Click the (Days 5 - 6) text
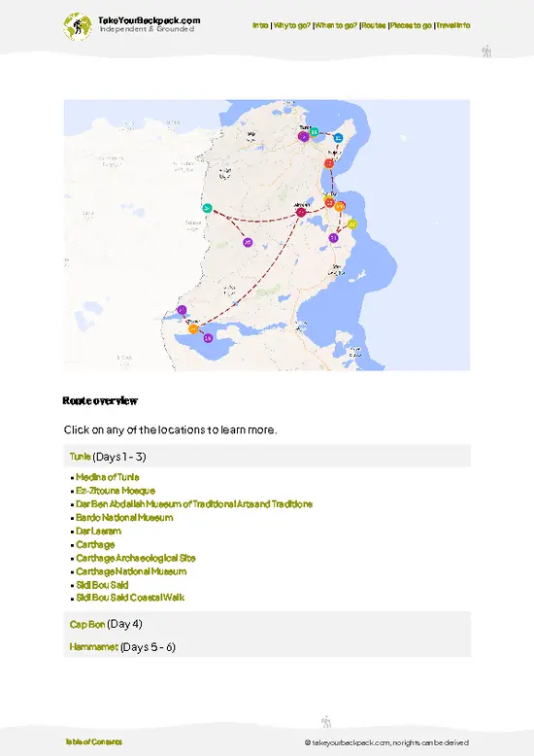Image resolution: width=534 pixels, height=756 pixels. [148, 647]
